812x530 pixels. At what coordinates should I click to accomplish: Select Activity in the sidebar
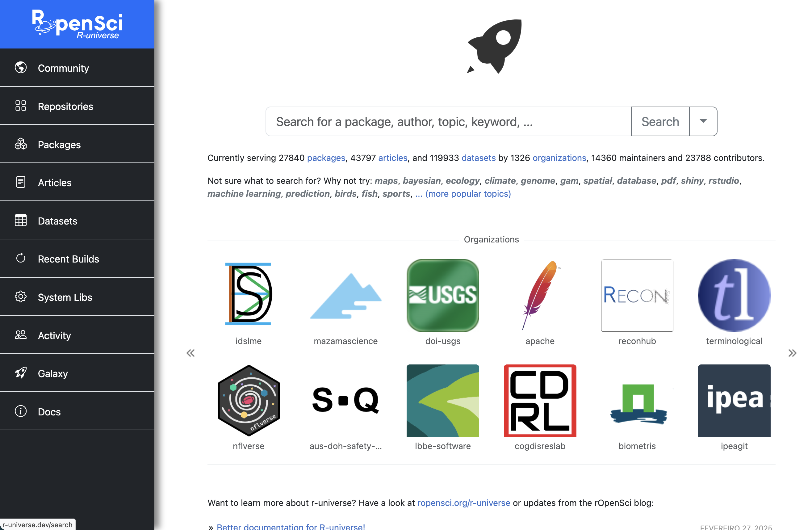coord(77,335)
